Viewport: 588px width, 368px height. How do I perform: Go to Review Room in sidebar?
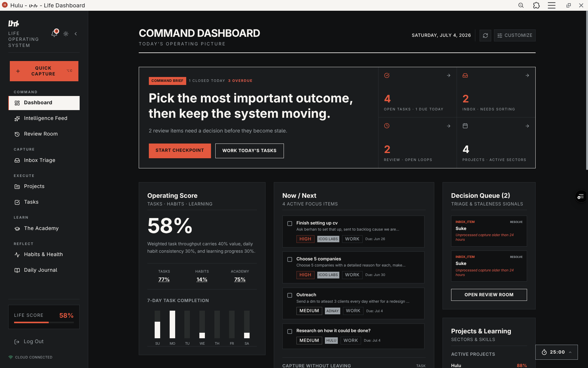pos(44,134)
